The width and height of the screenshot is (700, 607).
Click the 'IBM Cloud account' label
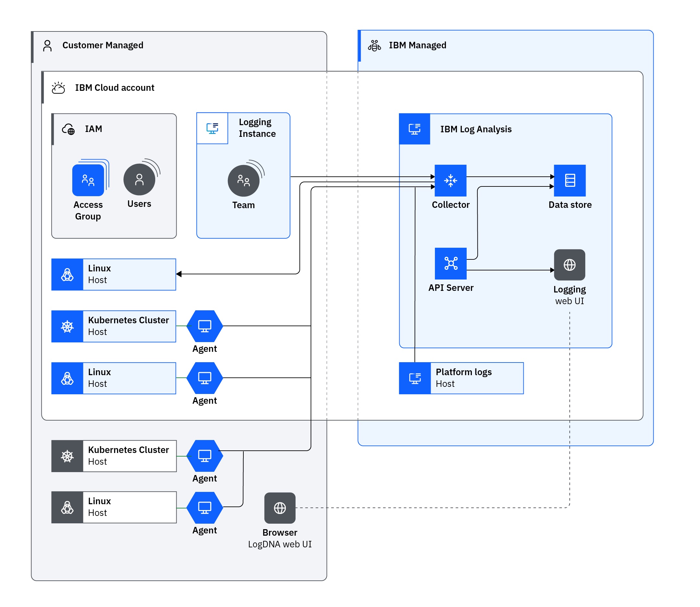pyautogui.click(x=115, y=88)
